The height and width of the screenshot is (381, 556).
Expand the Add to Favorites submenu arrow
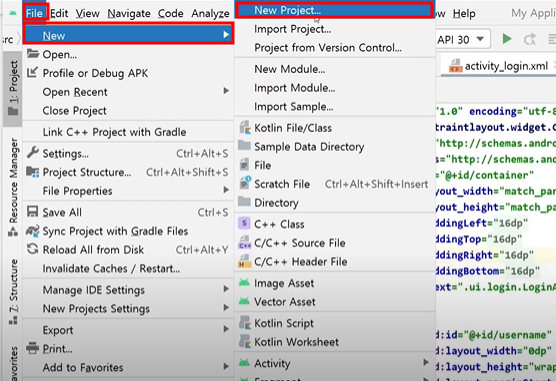226,366
